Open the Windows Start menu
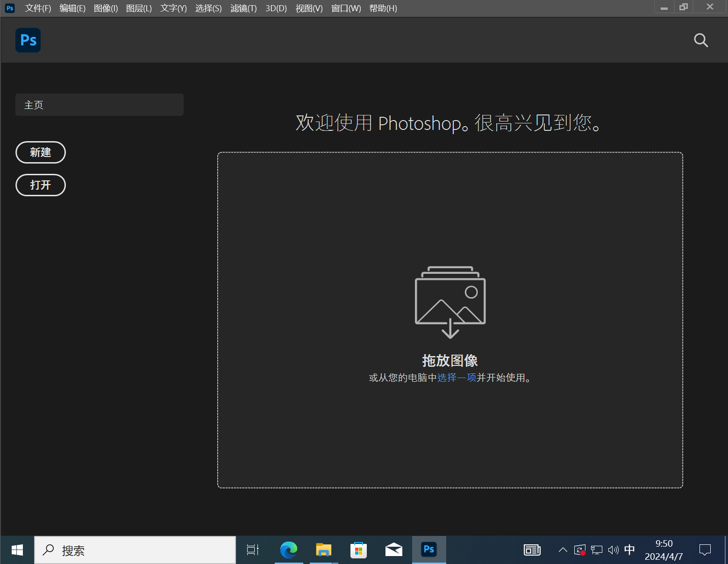728x564 pixels. pyautogui.click(x=17, y=550)
